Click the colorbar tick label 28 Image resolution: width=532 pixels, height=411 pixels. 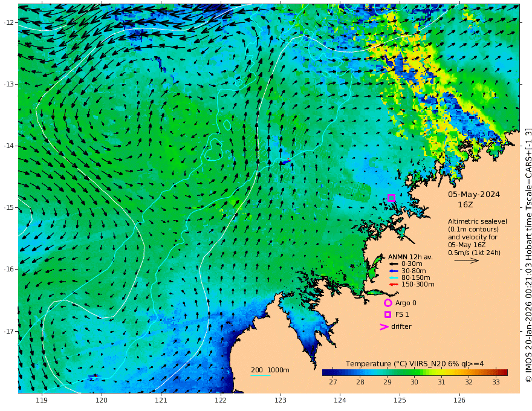(360, 382)
